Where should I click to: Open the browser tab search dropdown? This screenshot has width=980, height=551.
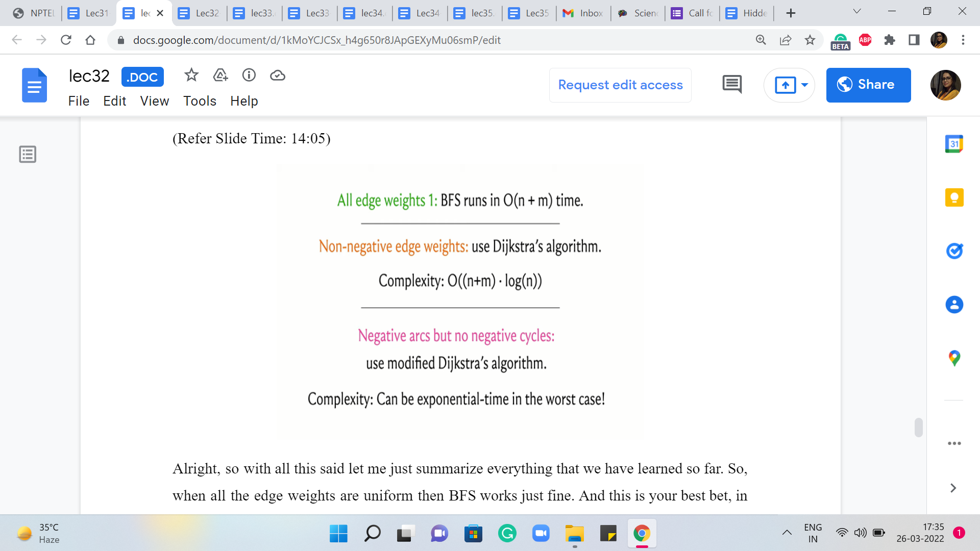(x=857, y=12)
